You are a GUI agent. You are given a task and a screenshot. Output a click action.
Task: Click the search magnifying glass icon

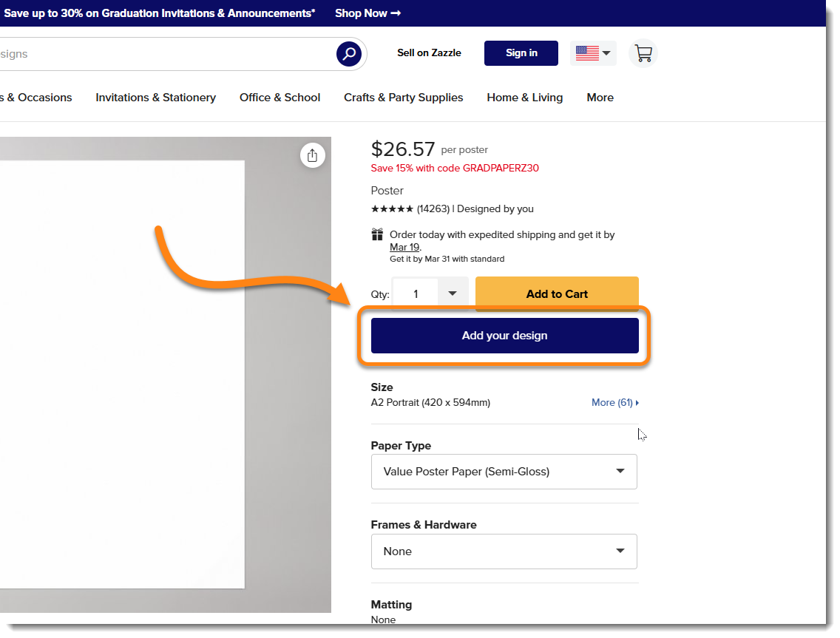pyautogui.click(x=348, y=53)
